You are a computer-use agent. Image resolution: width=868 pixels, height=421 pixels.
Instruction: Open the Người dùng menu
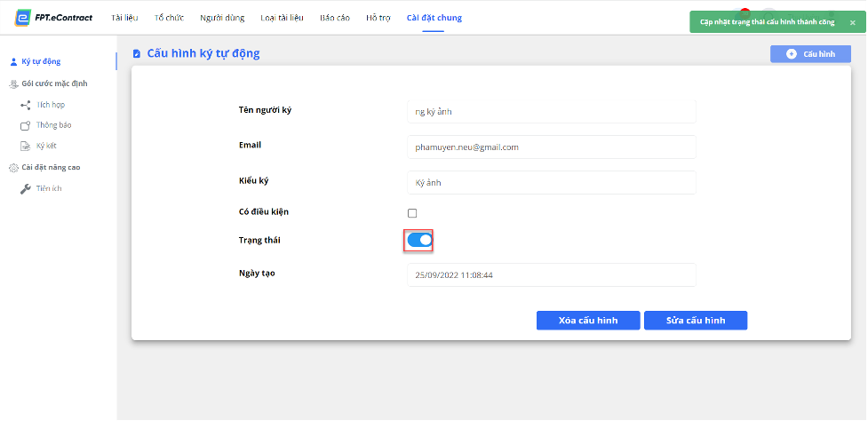click(x=222, y=18)
